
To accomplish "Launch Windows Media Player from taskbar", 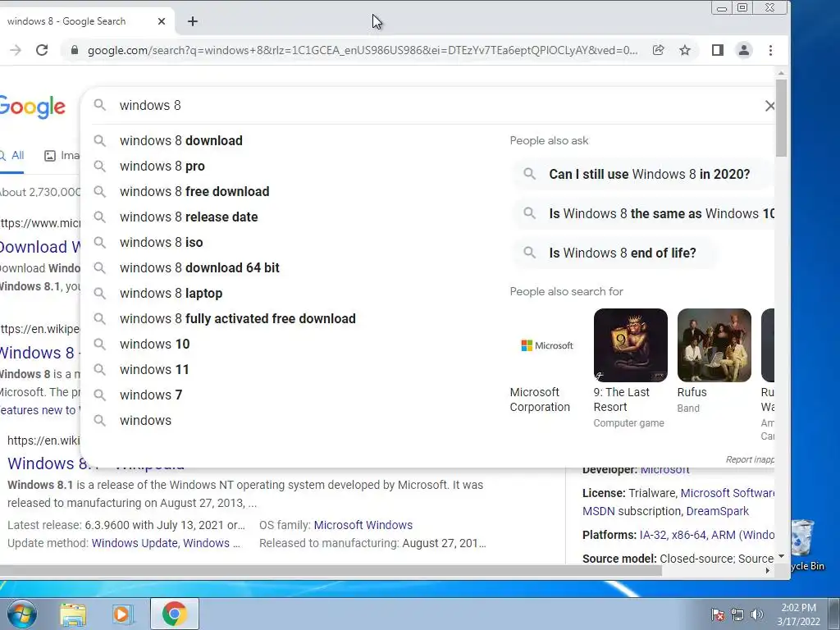I will click(122, 614).
